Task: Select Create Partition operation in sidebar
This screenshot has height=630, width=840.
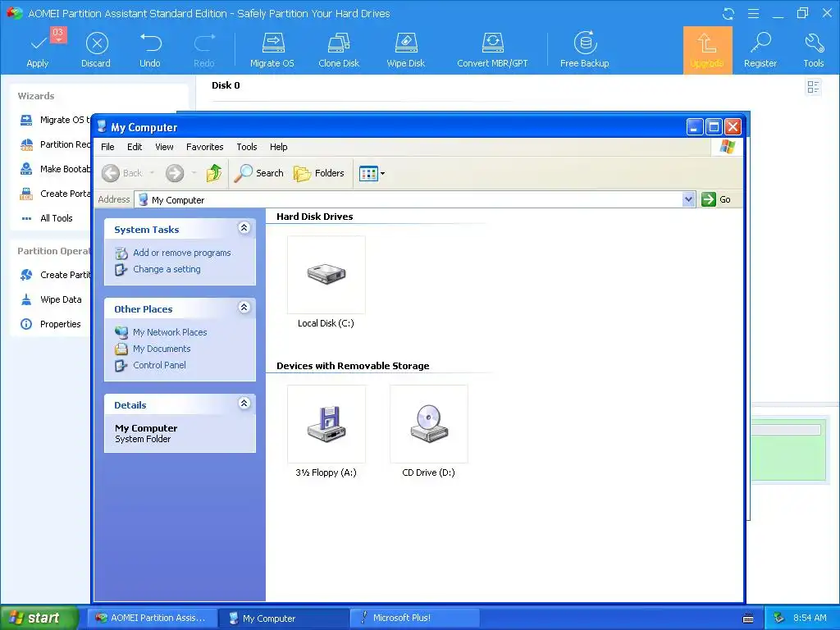Action: (55, 275)
